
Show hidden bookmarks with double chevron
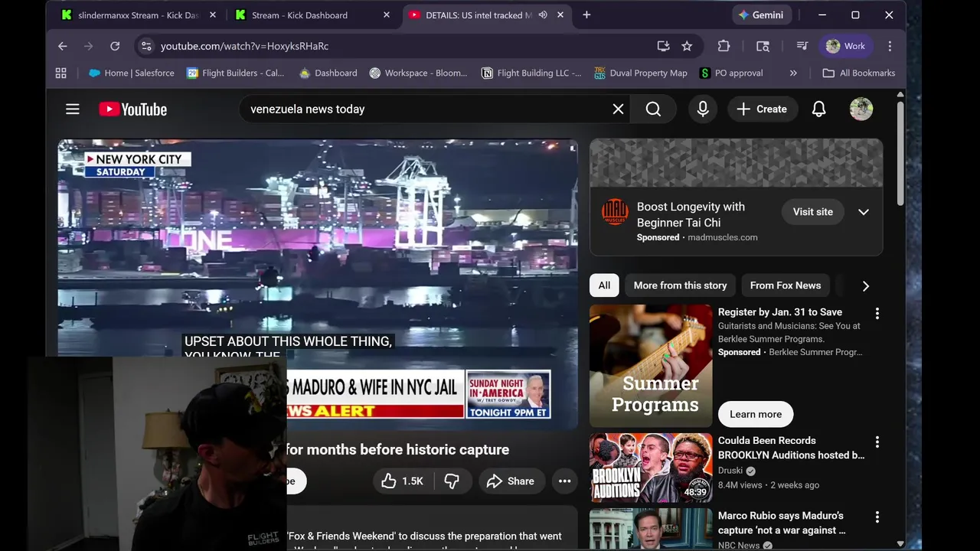[793, 73]
